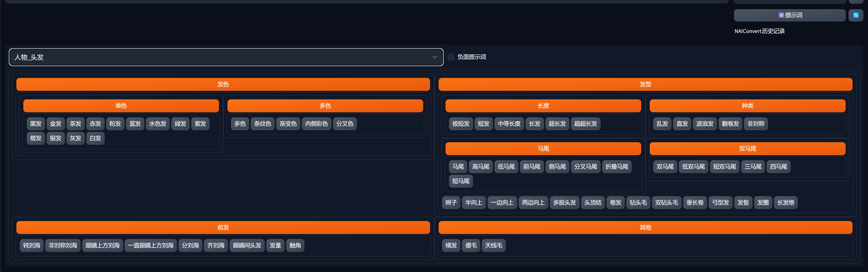Select the 极短发 tag

click(461, 124)
